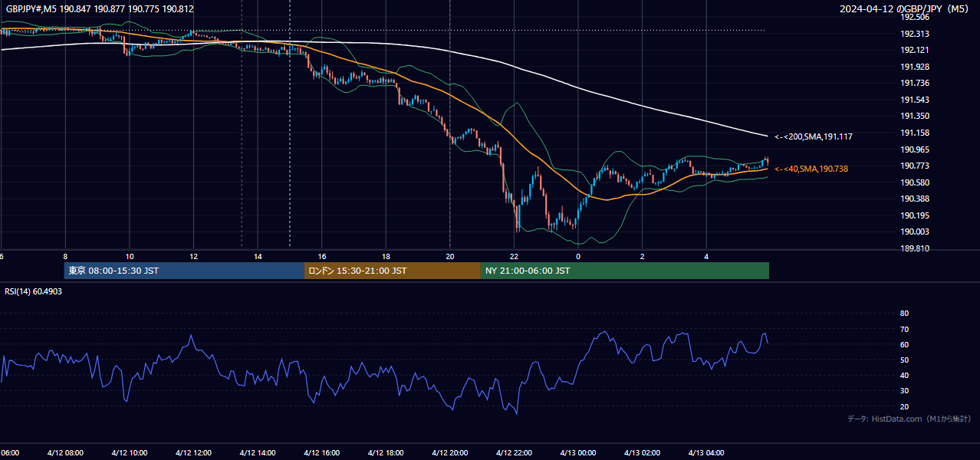
Task: Click the 4/12 22:00 date label
Action: pyautogui.click(x=514, y=452)
